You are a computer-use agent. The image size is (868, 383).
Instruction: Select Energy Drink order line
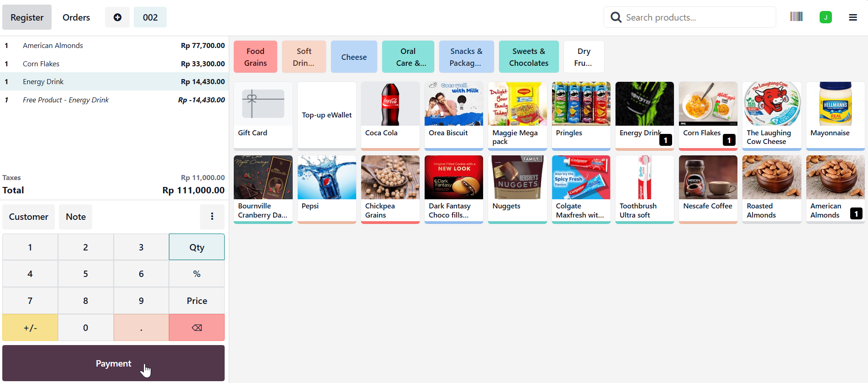(x=114, y=81)
